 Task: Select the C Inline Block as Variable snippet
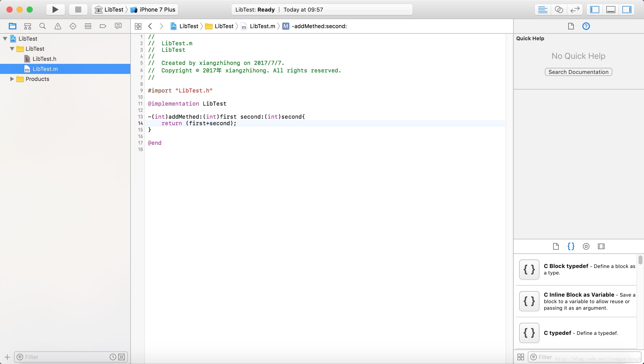[x=576, y=301]
